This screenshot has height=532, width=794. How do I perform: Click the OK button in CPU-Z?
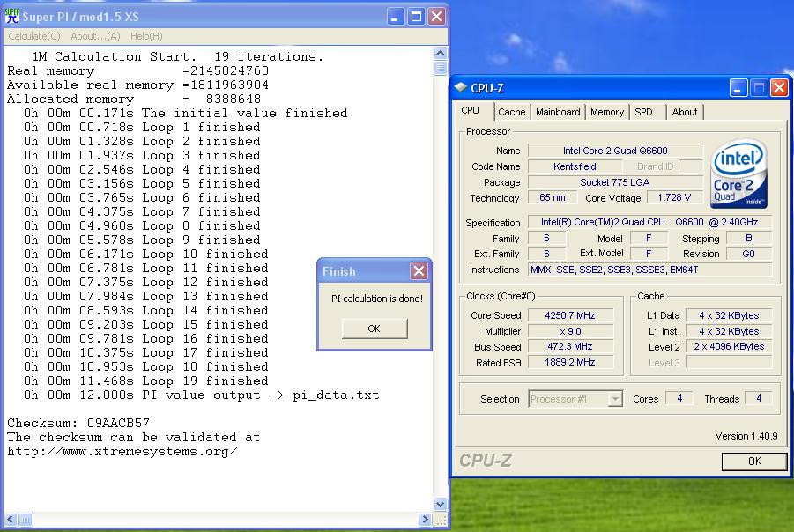coord(754,462)
